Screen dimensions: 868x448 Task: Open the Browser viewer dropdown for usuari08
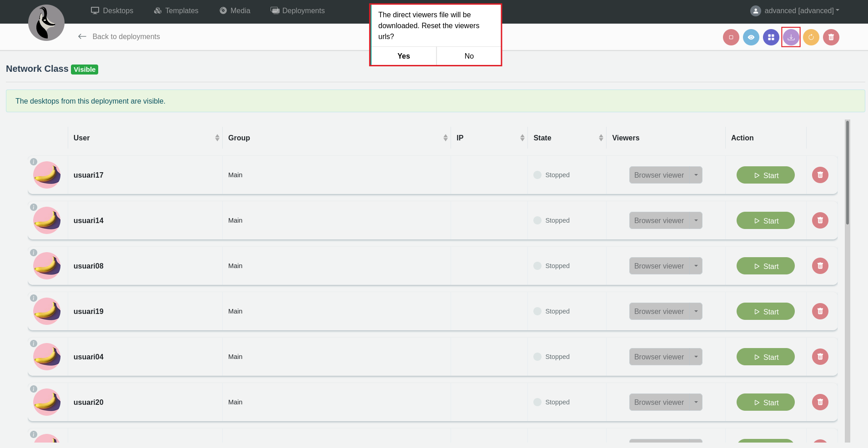tap(665, 266)
